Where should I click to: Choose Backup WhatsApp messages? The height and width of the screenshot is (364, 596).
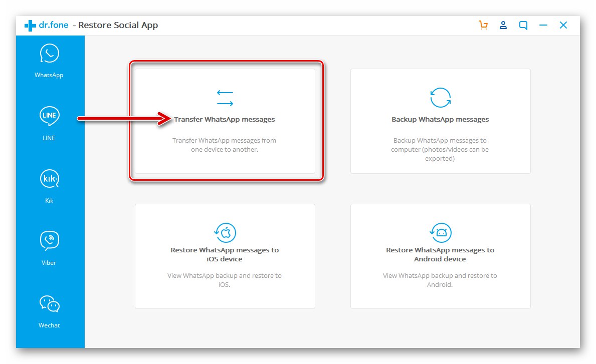(440, 119)
